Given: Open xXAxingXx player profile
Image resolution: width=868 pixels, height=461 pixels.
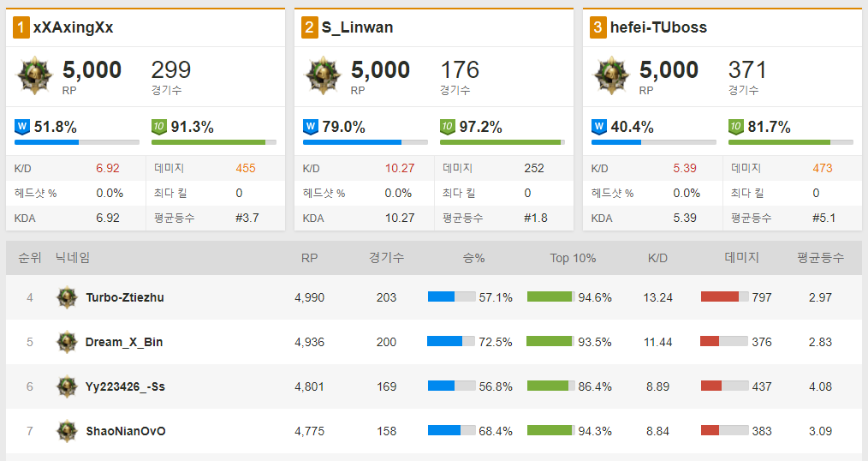Looking at the screenshot, I should [x=73, y=27].
